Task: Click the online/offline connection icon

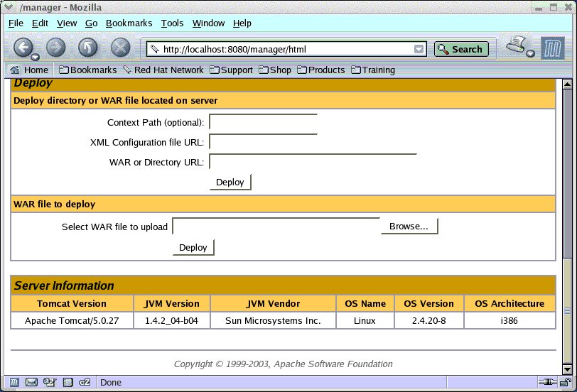Action: (x=547, y=383)
